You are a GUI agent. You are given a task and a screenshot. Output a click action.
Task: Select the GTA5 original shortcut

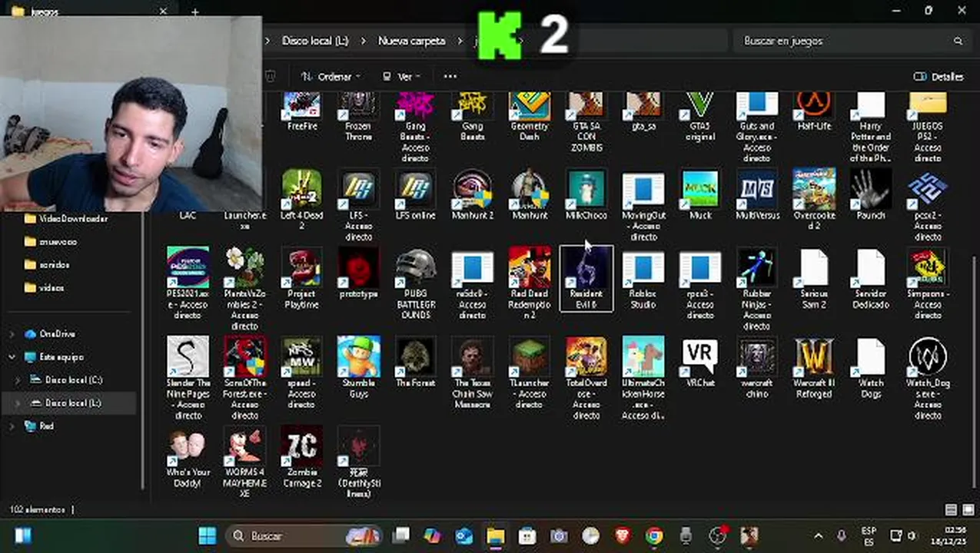(699, 117)
